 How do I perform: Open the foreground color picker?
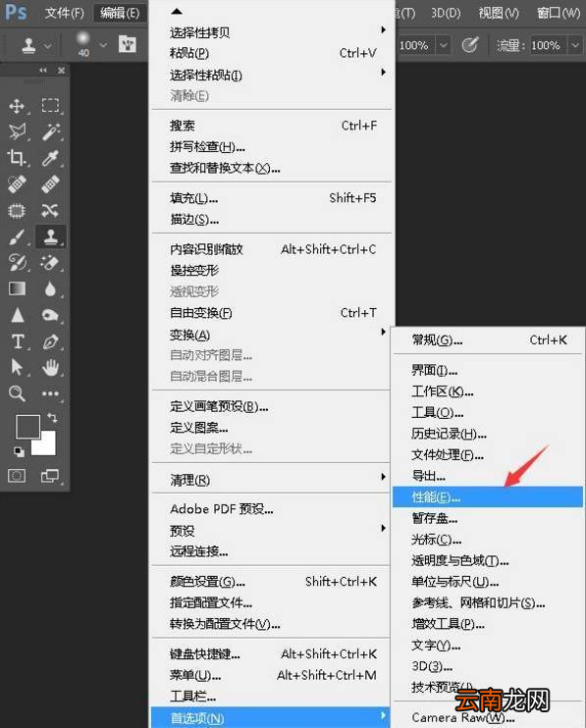27,427
